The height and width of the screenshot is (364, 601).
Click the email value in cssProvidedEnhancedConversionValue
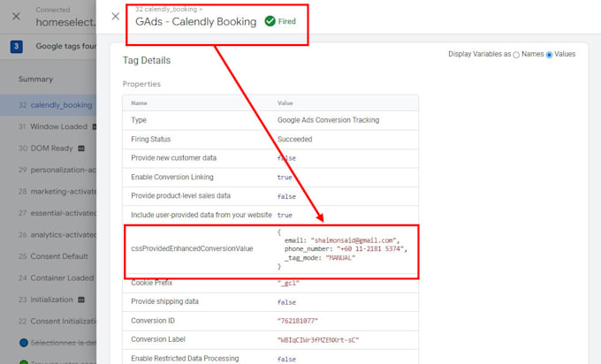pos(355,240)
